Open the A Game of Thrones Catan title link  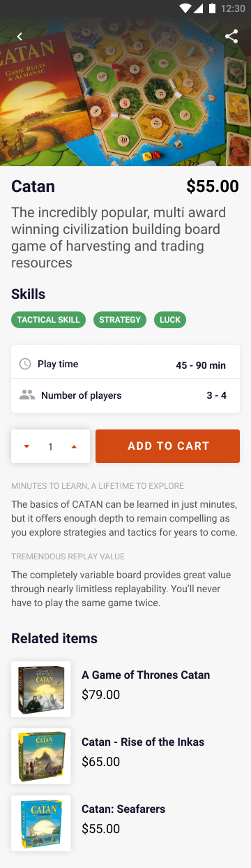(x=146, y=675)
